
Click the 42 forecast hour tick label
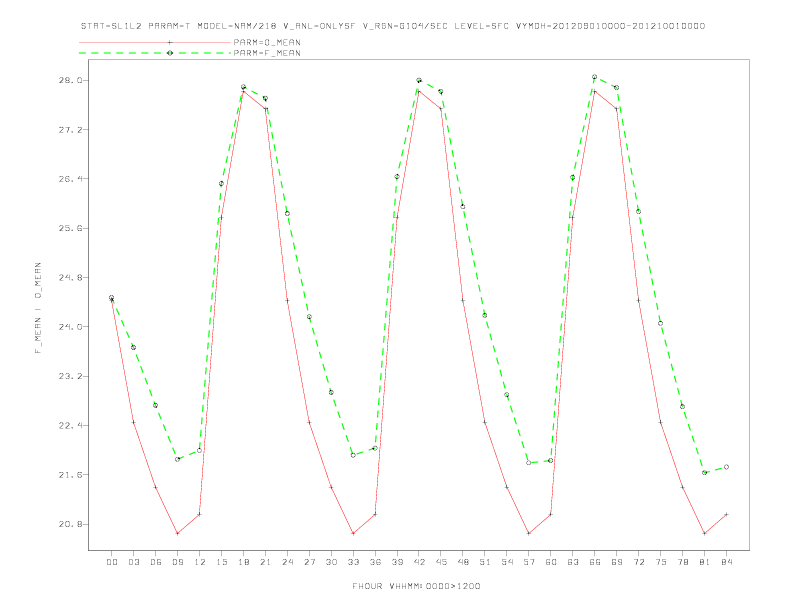[x=419, y=562]
